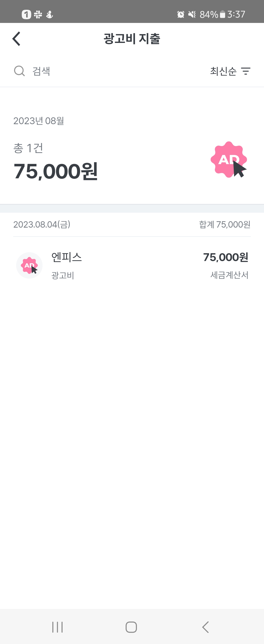This screenshot has width=264, height=644.
Task: Click the large pink AD badge icon
Action: (x=229, y=160)
